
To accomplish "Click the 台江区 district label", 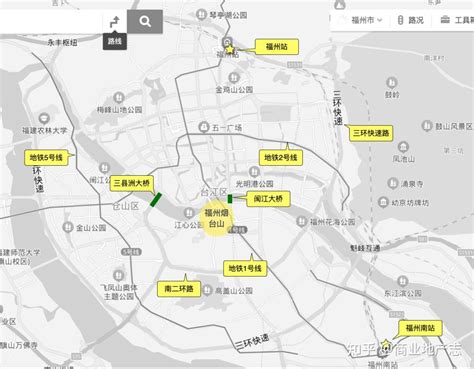I will point(214,192).
